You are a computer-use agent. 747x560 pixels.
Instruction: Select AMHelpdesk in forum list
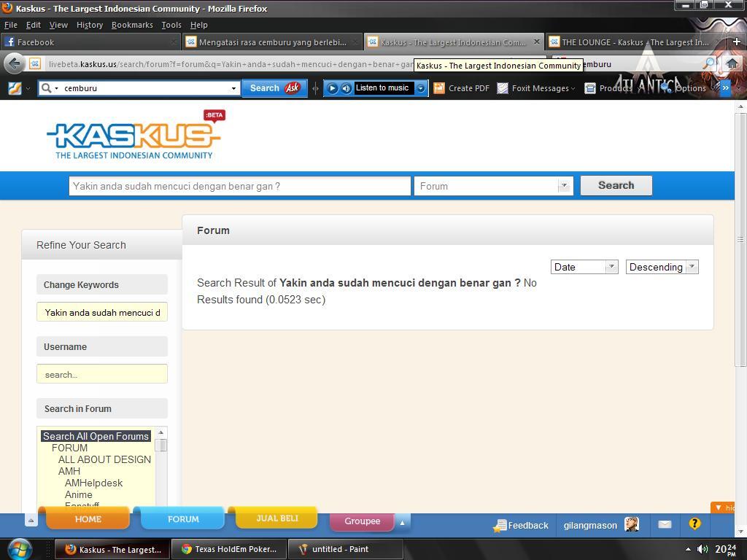94,483
